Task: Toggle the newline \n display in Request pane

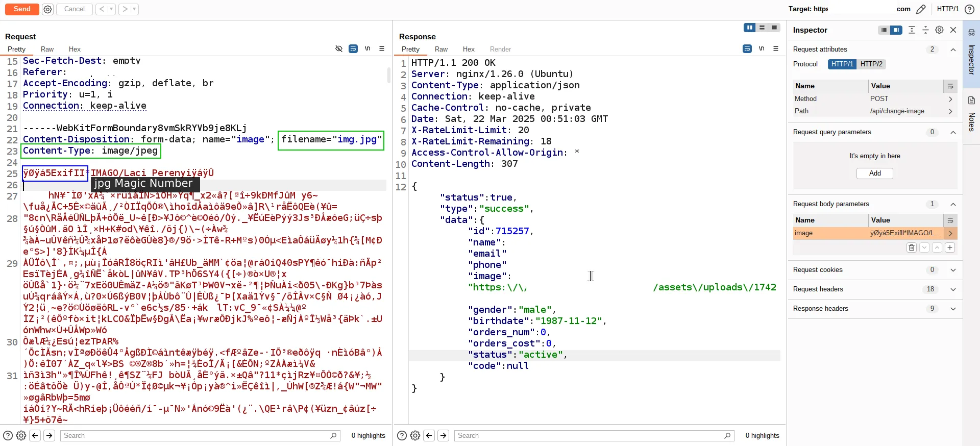Action: 367,49
